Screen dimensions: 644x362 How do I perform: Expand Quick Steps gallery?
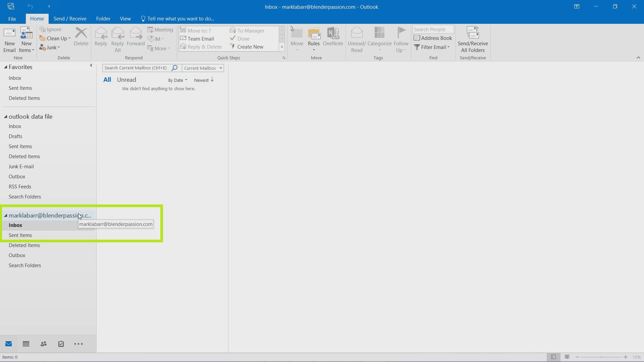click(282, 48)
